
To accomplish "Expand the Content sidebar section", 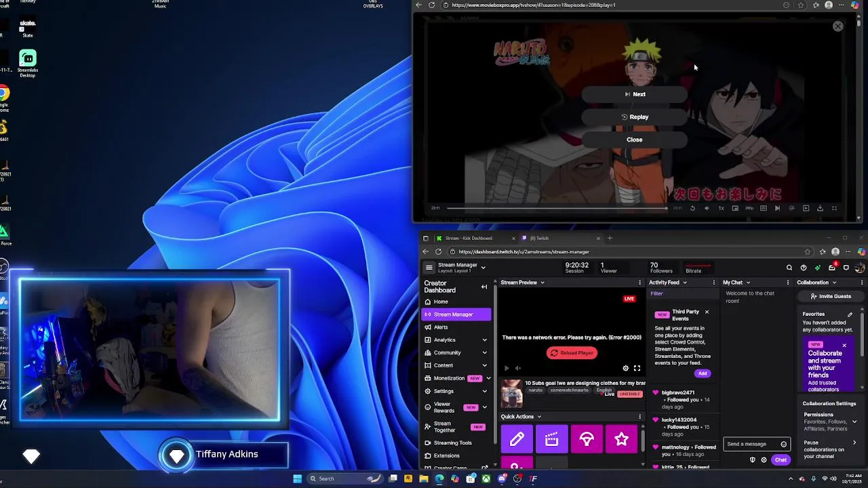I will 484,365.
